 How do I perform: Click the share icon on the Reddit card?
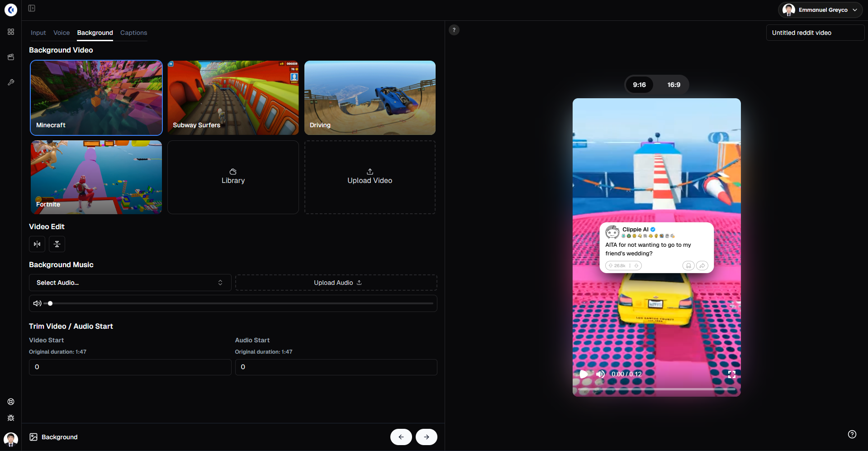point(702,266)
